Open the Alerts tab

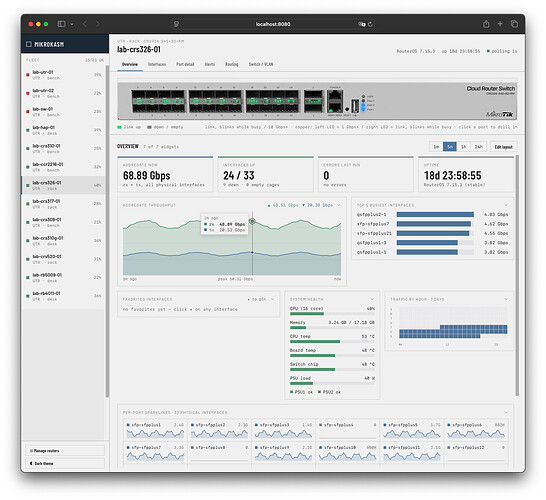(x=210, y=64)
